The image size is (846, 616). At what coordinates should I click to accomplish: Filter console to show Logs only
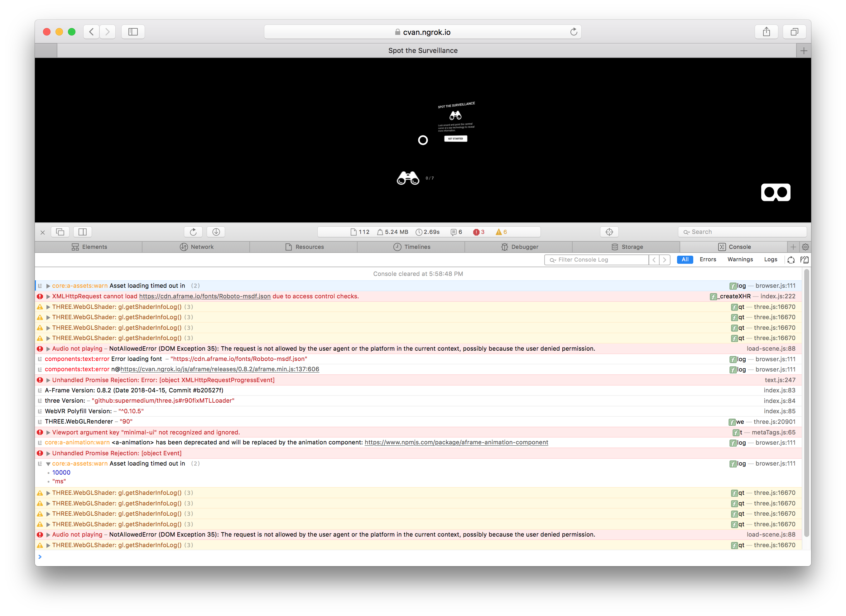[x=770, y=259]
